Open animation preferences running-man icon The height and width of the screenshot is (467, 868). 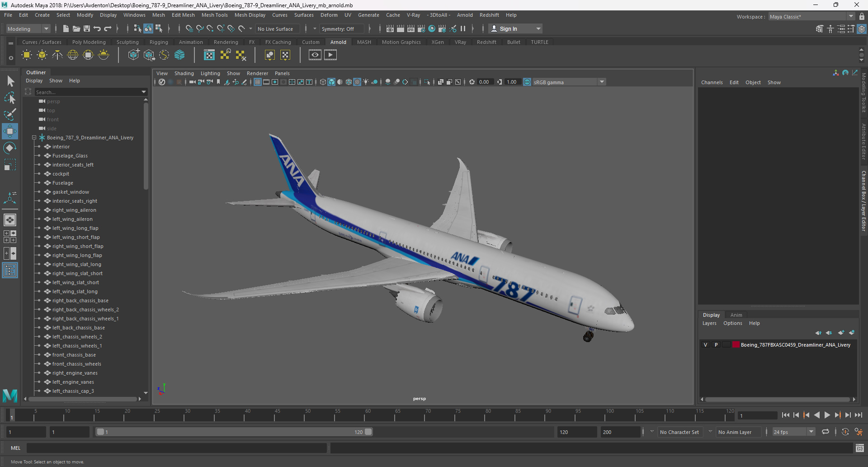pos(859,432)
